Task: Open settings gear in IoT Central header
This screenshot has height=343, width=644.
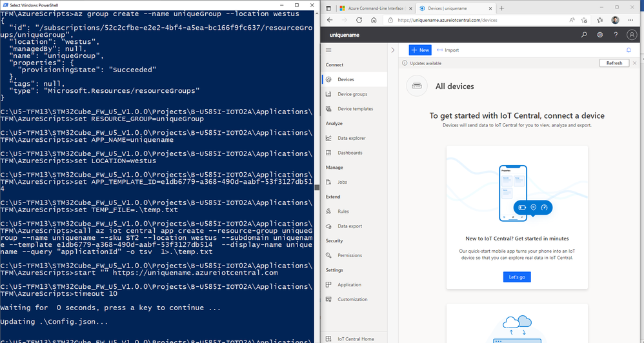Action: pos(600,35)
